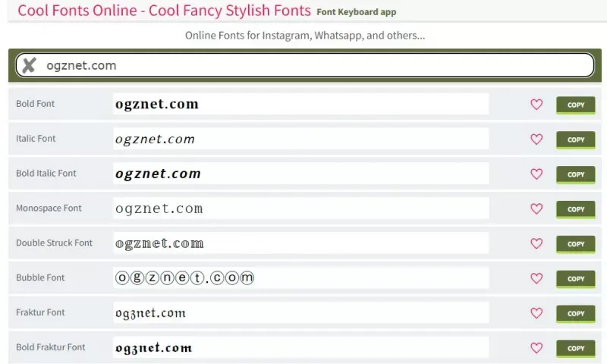The height and width of the screenshot is (364, 607).
Task: Favorite the Fraktur Font row with the heart
Action: tap(536, 313)
